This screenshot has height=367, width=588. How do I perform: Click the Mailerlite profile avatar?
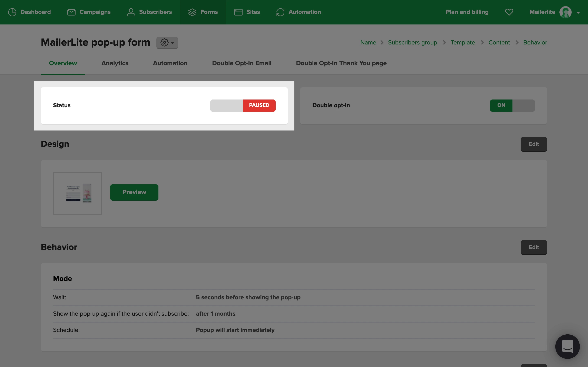coord(565,12)
